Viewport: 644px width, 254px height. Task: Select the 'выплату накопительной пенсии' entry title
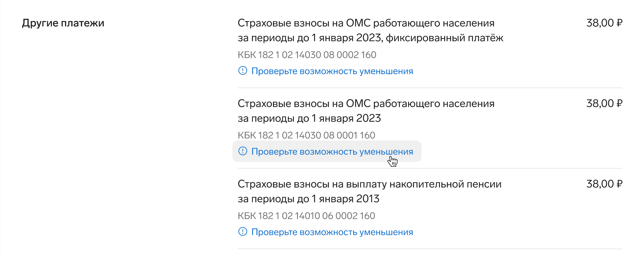point(369,191)
